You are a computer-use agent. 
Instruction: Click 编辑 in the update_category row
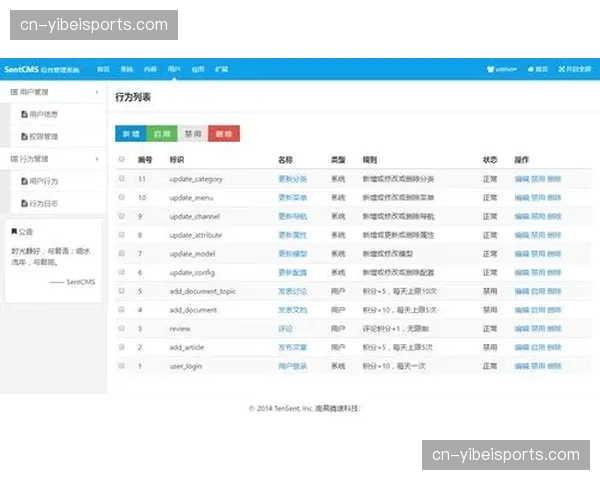[522, 179]
